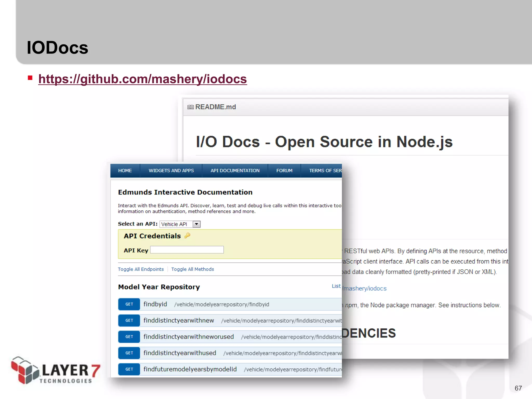Switch to API DOCUMENTATION tab

pos(235,171)
